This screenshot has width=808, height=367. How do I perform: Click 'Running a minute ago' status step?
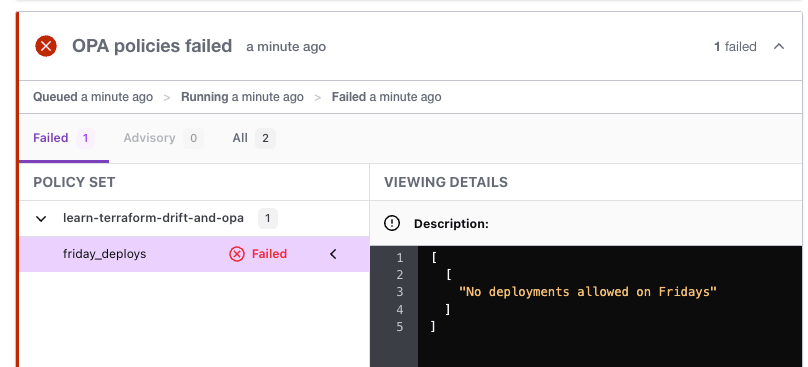click(x=242, y=97)
